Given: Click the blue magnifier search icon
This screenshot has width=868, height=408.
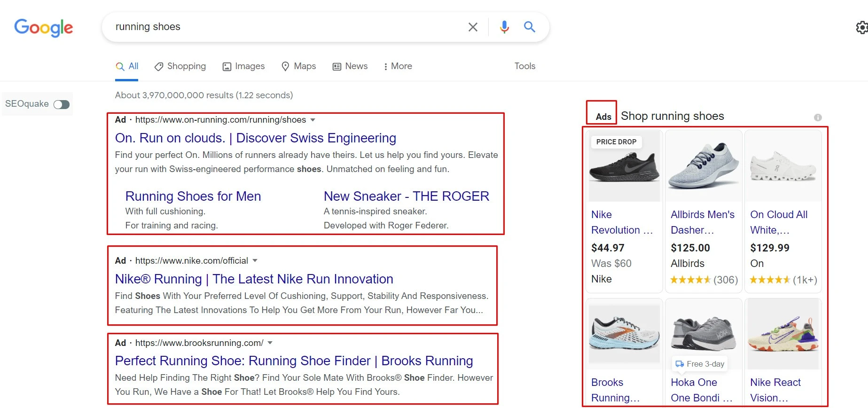Looking at the screenshot, I should (530, 27).
